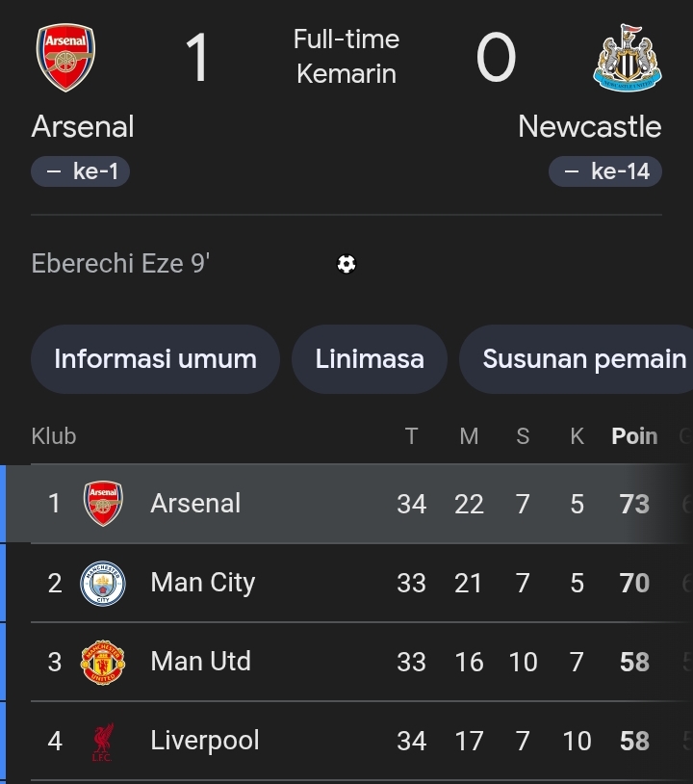Switch to the Linimasa tab

(370, 359)
